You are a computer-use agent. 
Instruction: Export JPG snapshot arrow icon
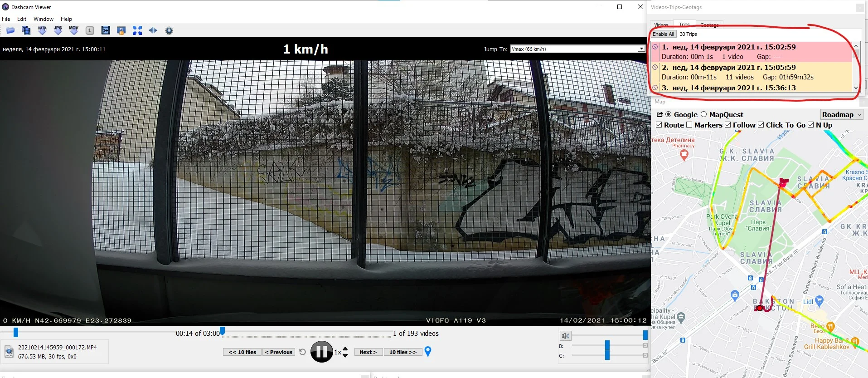click(x=58, y=30)
